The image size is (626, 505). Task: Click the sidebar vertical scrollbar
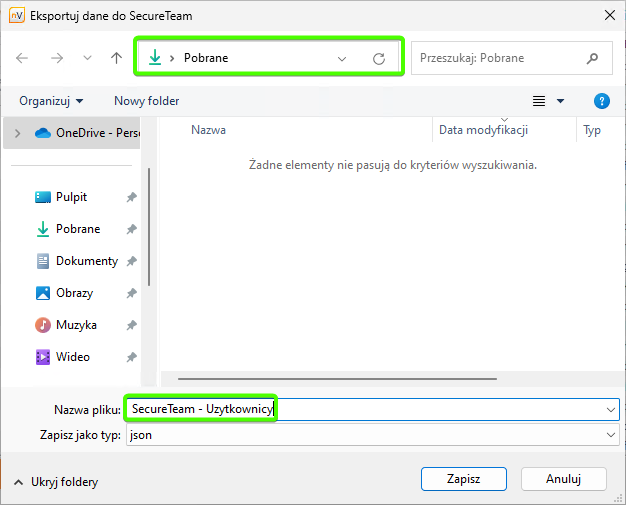tap(149, 227)
